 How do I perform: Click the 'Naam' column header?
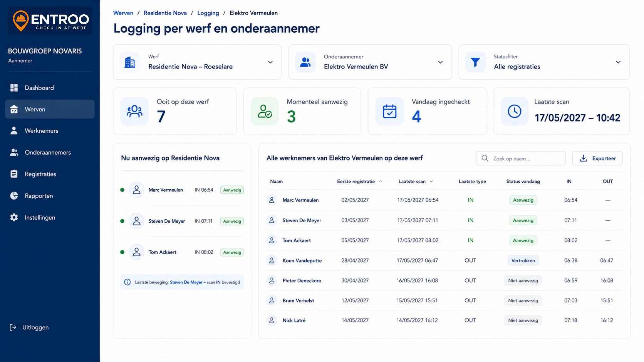click(277, 181)
